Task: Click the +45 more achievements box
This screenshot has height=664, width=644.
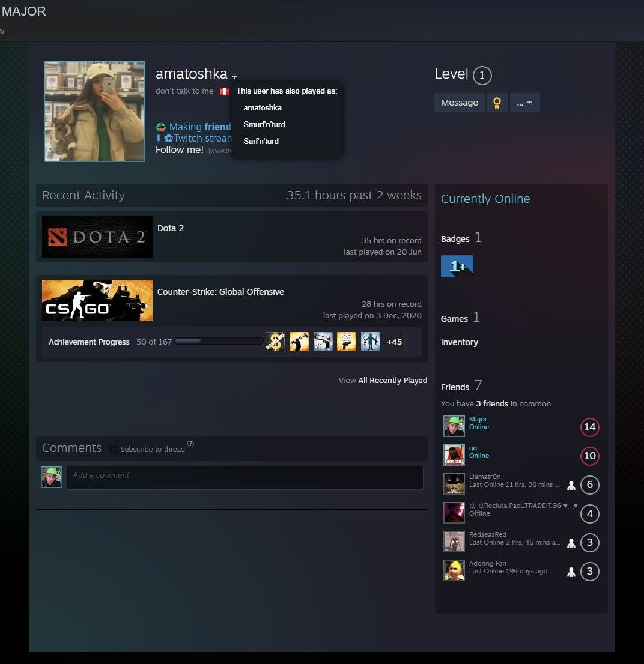Action: (x=395, y=342)
